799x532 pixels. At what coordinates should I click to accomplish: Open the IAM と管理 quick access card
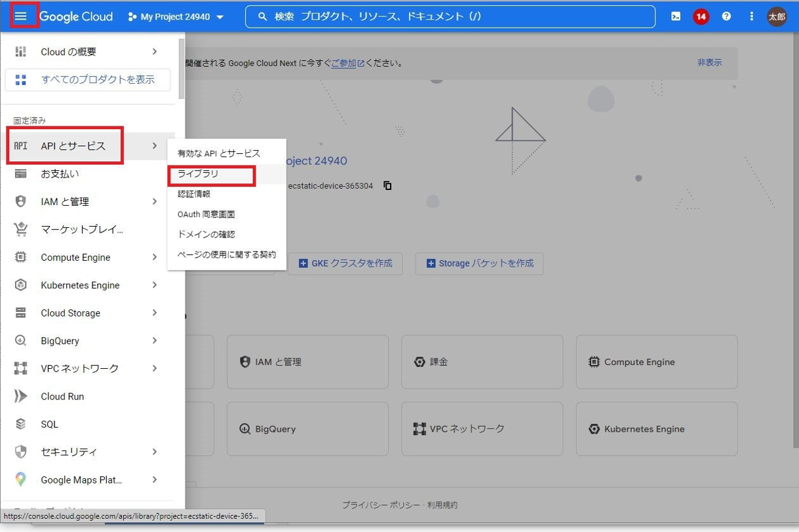pos(307,362)
